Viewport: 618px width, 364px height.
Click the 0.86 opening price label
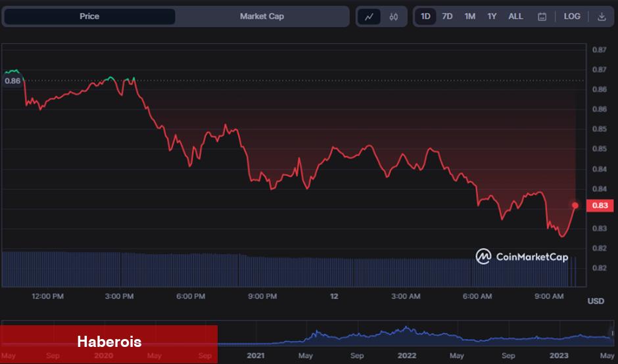[x=12, y=81]
